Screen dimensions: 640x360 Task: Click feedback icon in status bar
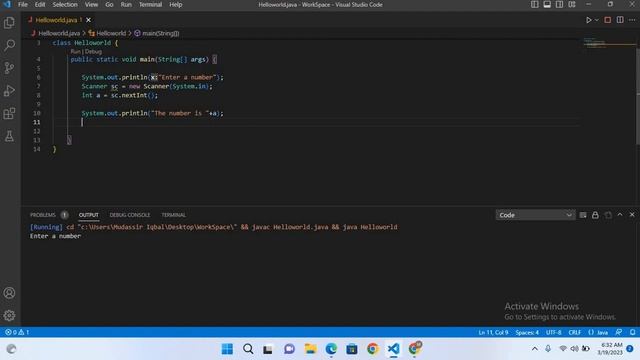tap(619, 332)
